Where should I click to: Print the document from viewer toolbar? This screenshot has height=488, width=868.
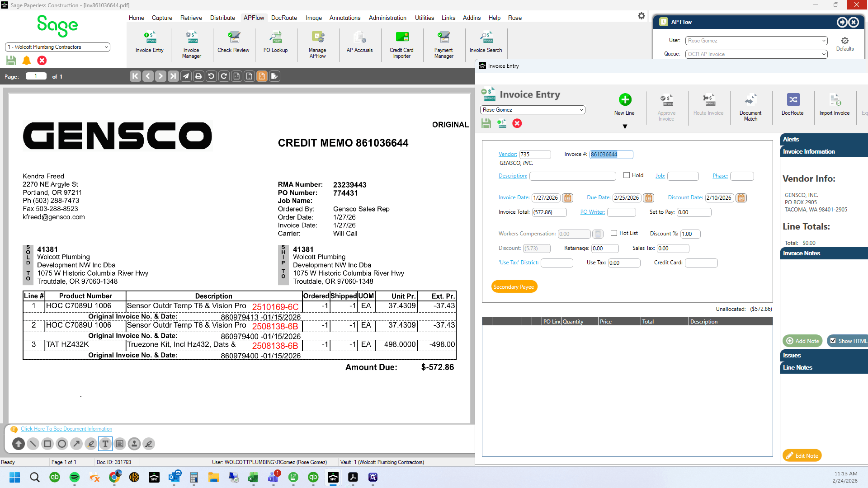tap(198, 76)
